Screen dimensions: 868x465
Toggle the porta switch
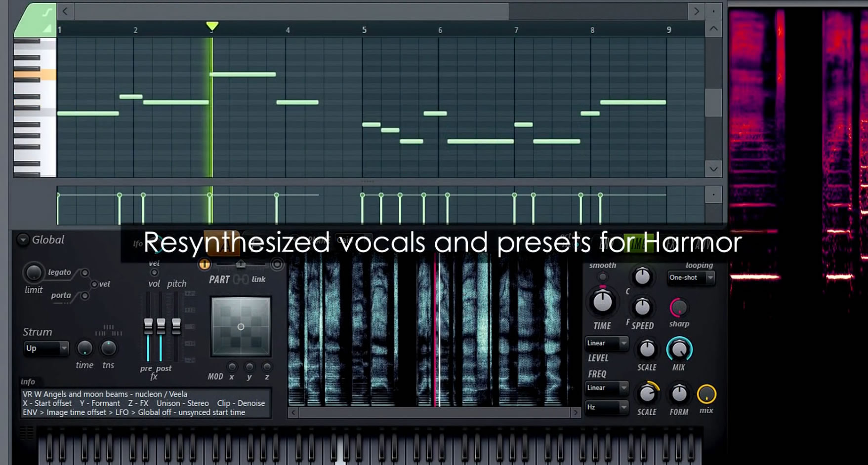85,296
